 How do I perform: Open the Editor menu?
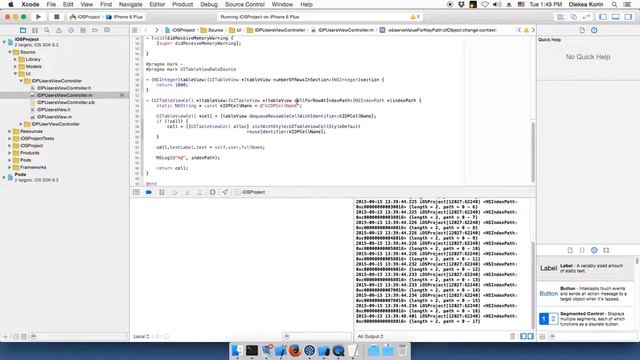click(x=157, y=4)
